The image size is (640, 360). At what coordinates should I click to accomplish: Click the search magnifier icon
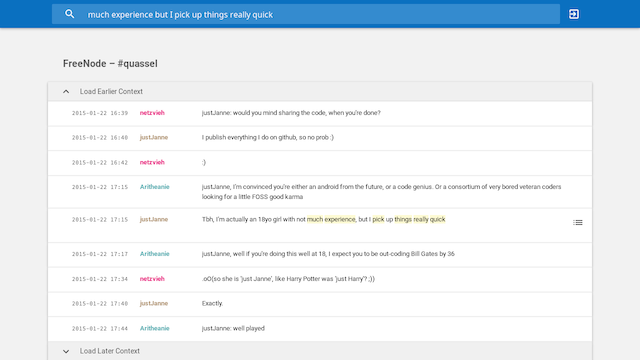point(69,14)
